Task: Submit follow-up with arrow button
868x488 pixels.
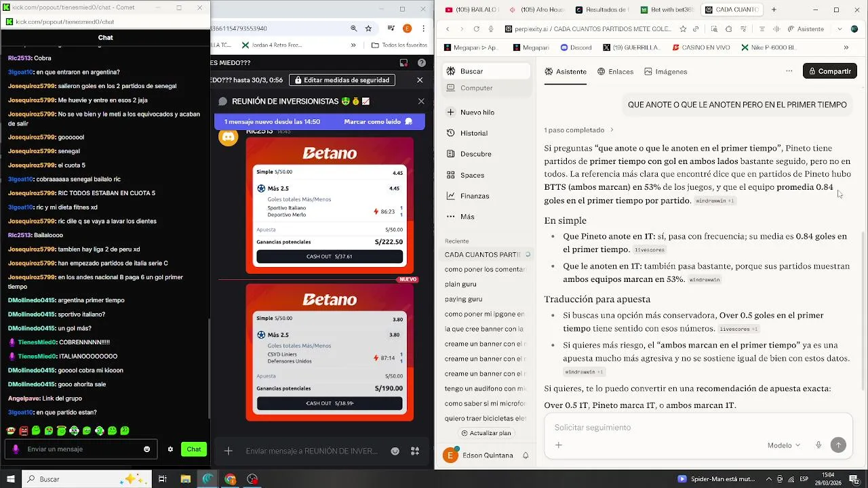Action: tap(839, 445)
